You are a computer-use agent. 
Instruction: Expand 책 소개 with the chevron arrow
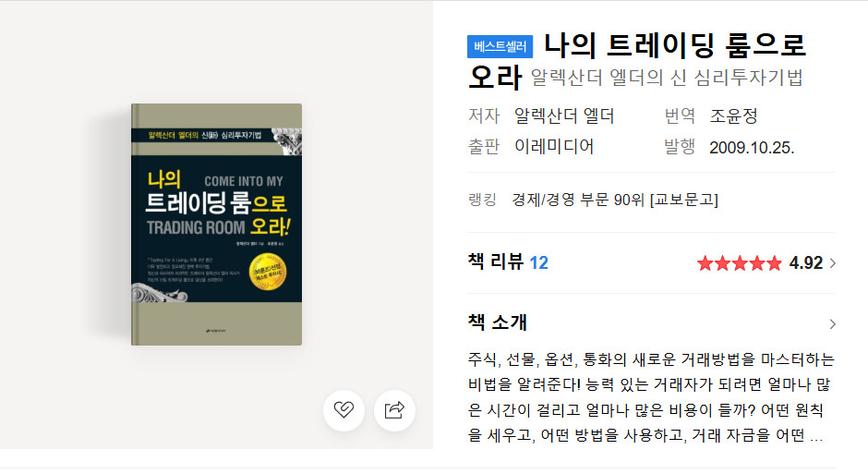point(833,324)
